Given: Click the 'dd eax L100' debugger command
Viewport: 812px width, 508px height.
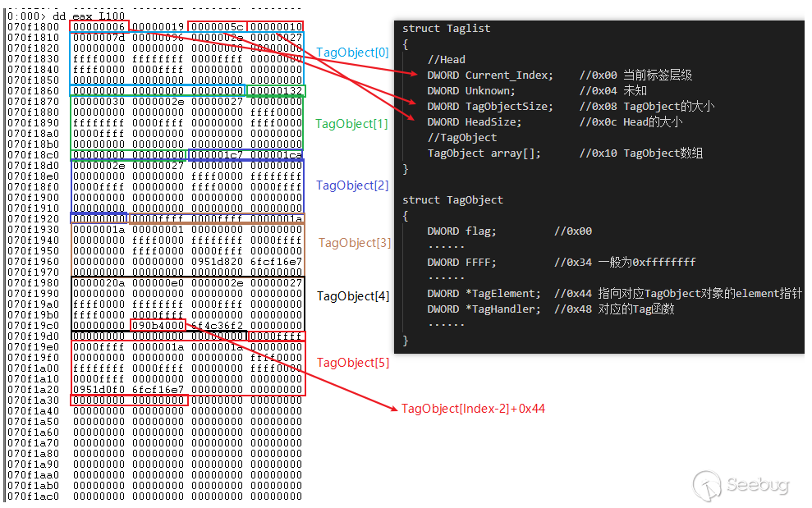Looking at the screenshot, I should pos(89,16).
